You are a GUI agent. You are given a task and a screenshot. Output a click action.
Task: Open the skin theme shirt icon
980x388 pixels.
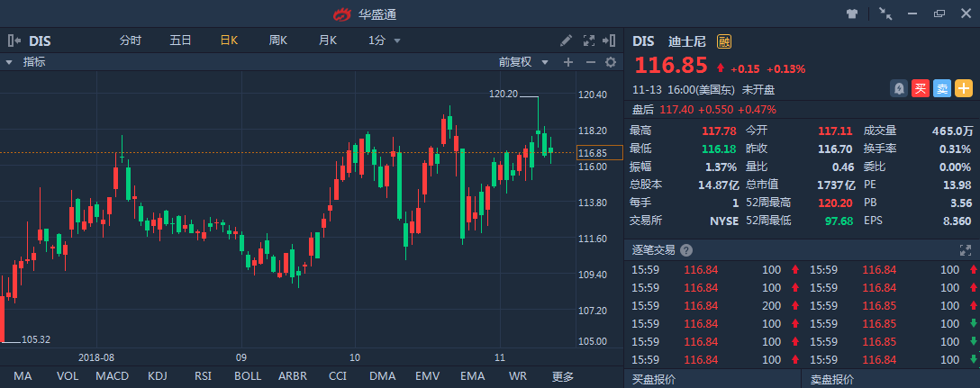(x=852, y=14)
